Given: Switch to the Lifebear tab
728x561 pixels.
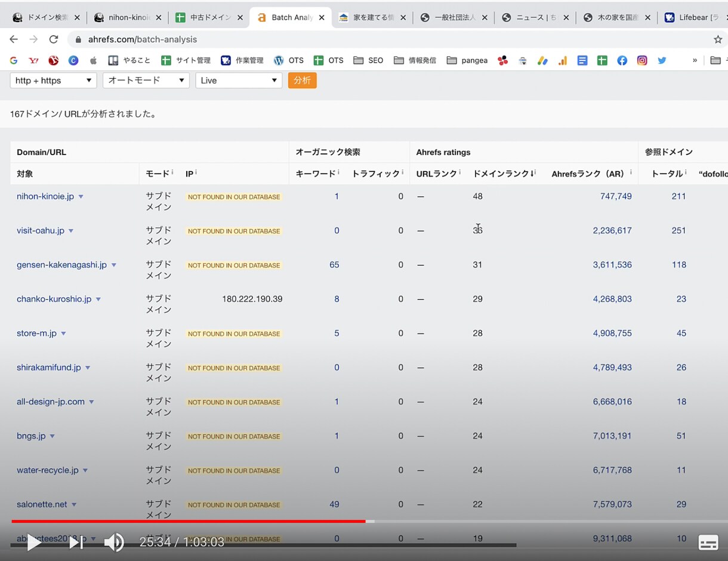Looking at the screenshot, I should [692, 17].
